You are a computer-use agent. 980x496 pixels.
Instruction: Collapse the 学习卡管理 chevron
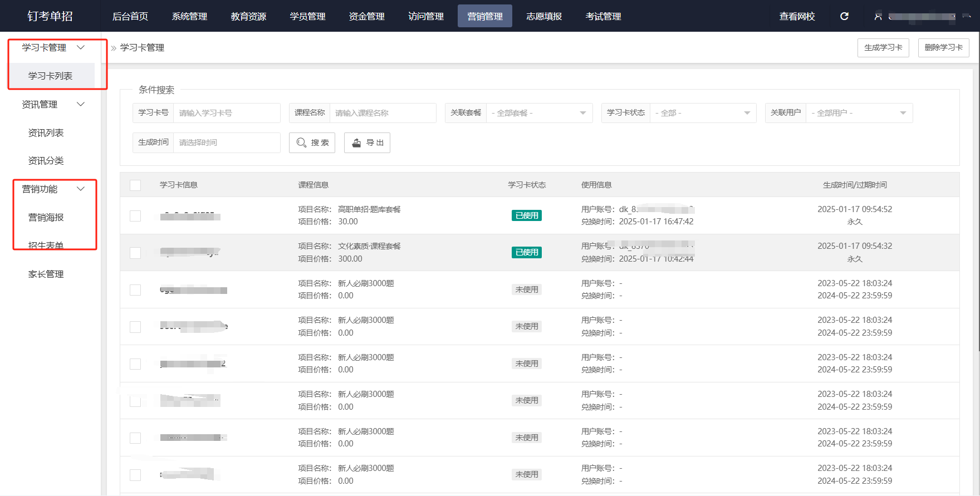[x=81, y=47]
